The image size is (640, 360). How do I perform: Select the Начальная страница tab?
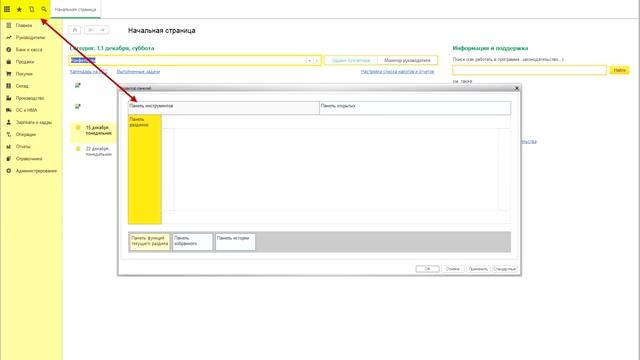tap(76, 9)
